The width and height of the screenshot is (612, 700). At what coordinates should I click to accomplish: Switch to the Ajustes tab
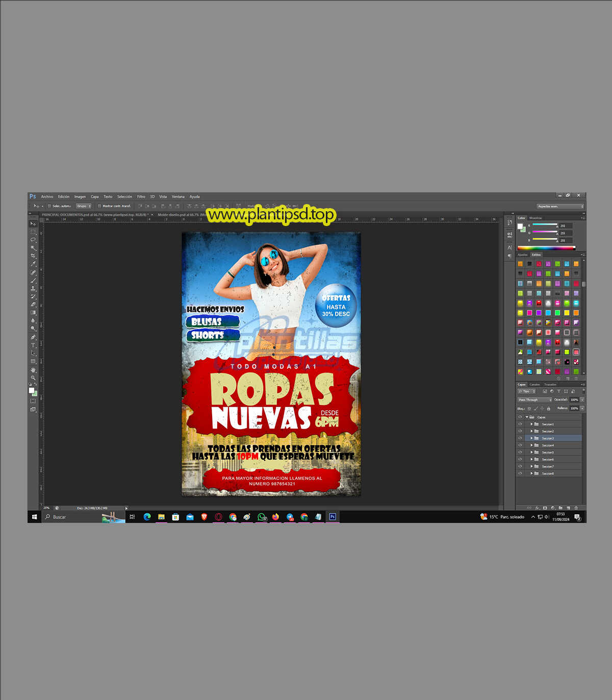tap(523, 255)
